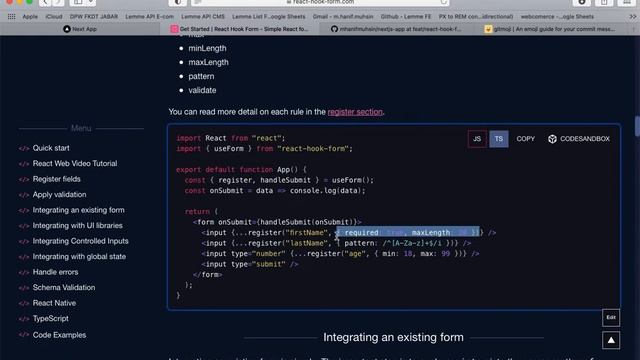Click the scroll-to-top arrow button
The height and width of the screenshot is (360, 640).
click(x=611, y=340)
